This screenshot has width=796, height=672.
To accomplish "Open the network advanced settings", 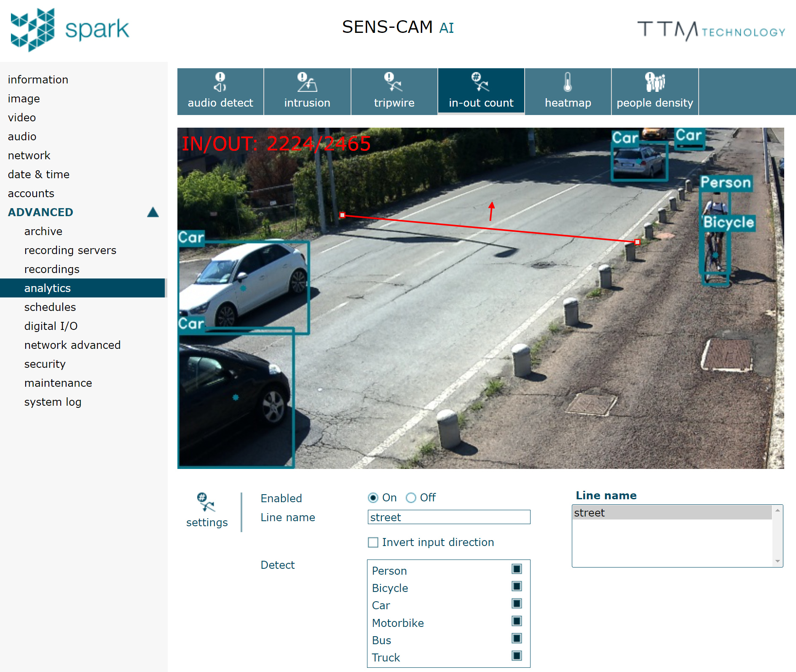I will coord(72,345).
